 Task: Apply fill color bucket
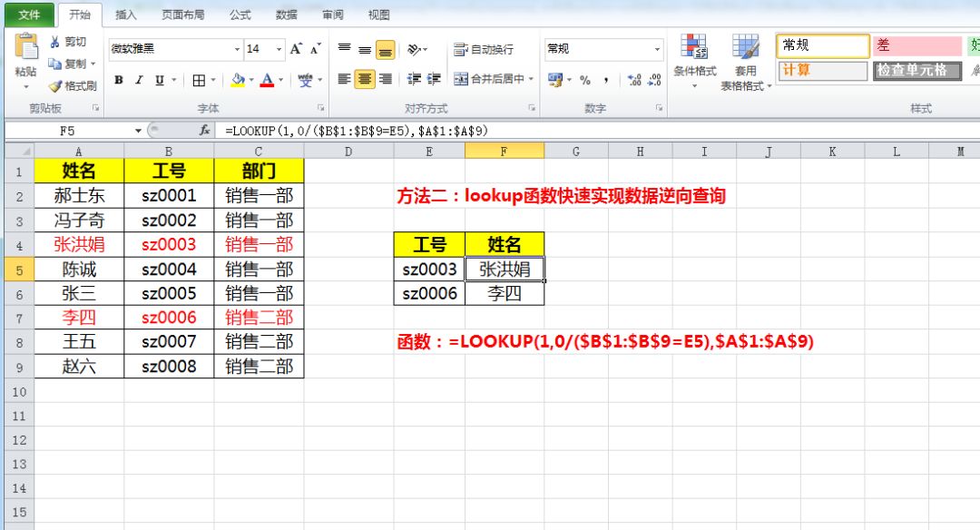point(238,80)
